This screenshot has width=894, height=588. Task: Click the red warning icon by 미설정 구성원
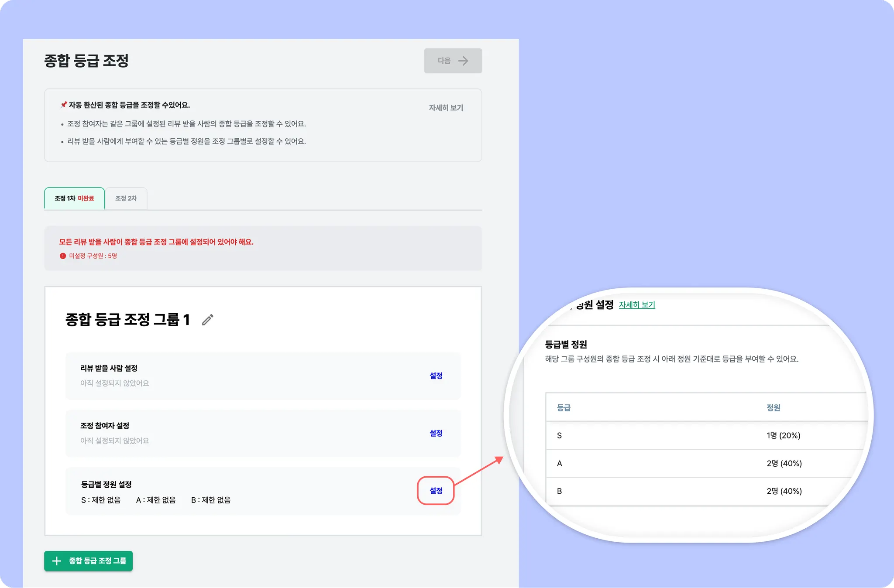point(63,256)
